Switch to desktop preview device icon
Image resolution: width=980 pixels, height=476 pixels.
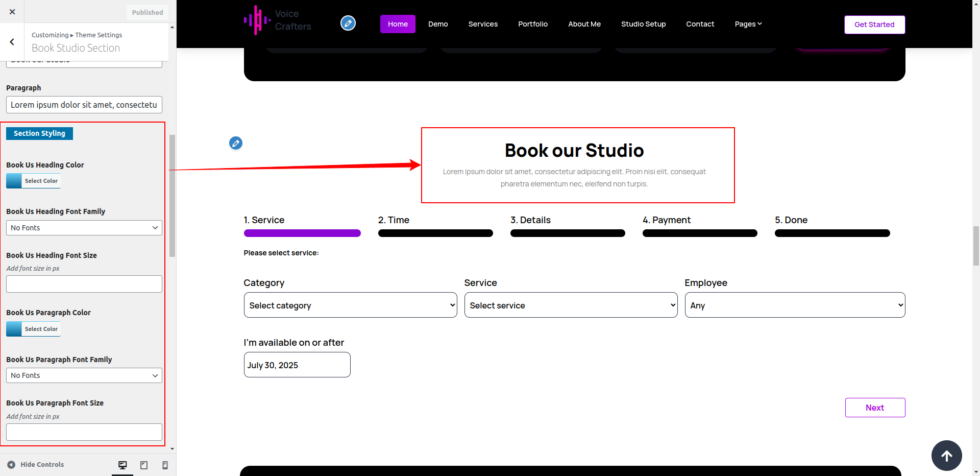pos(122,465)
